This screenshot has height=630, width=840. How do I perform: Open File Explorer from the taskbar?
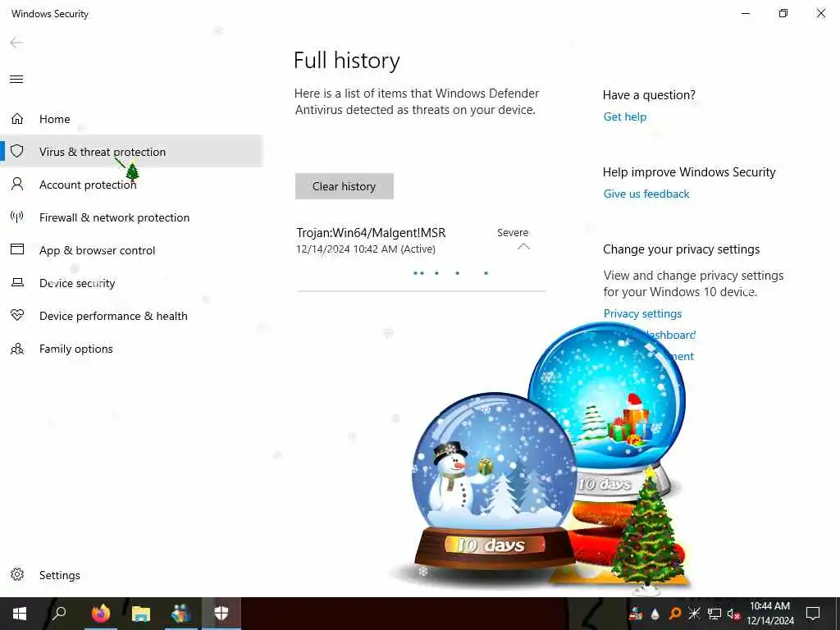141,614
